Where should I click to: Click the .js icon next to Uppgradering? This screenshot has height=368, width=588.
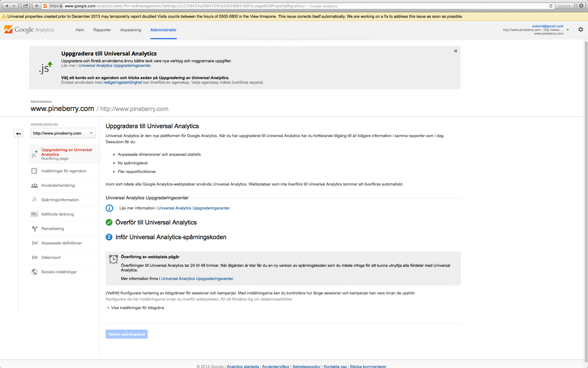34,154
